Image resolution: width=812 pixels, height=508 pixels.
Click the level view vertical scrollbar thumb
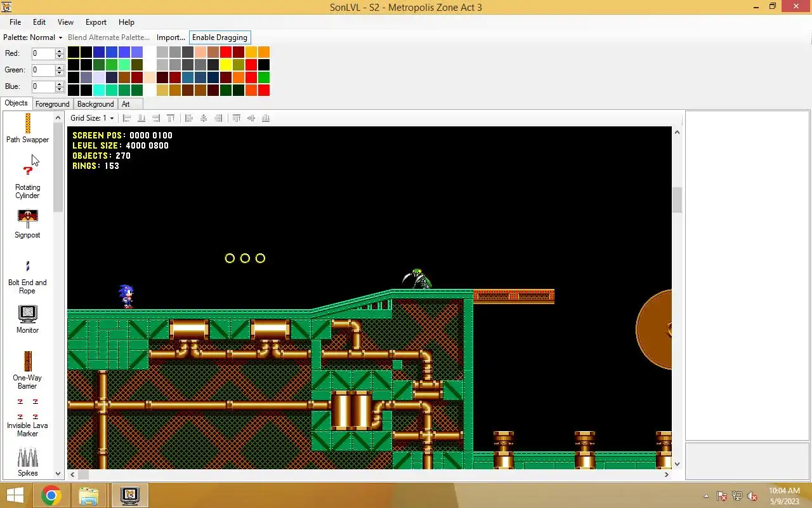(677, 200)
